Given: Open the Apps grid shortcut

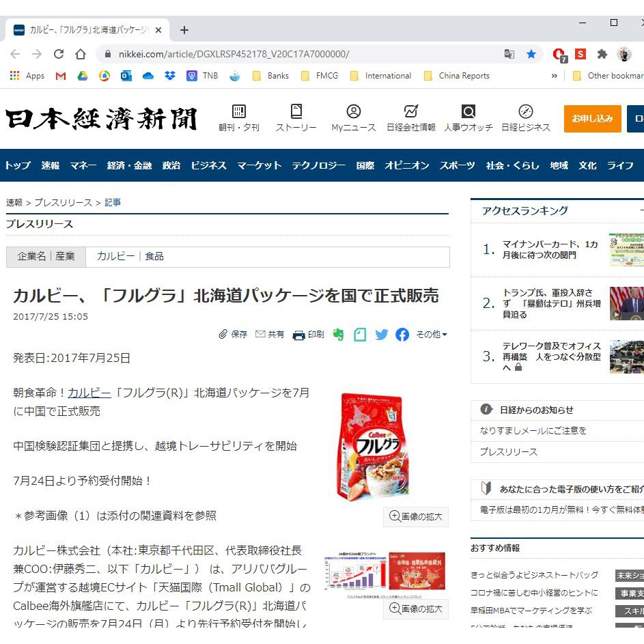Looking at the screenshot, I should tap(27, 76).
